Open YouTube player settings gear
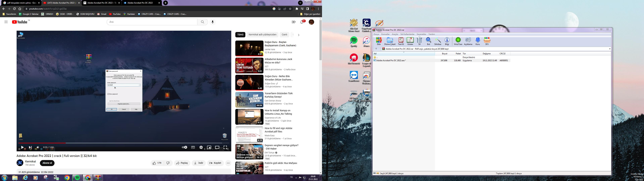Image resolution: width=644 pixels, height=181 pixels. click(201, 147)
